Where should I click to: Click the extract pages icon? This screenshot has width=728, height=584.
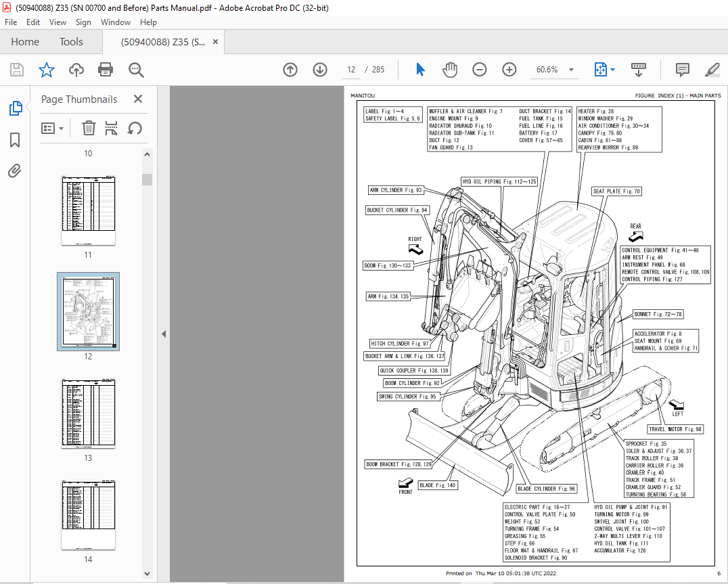click(111, 128)
